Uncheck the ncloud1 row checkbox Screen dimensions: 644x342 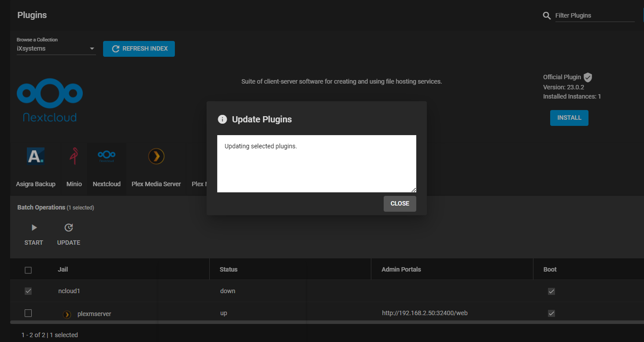pyautogui.click(x=28, y=291)
